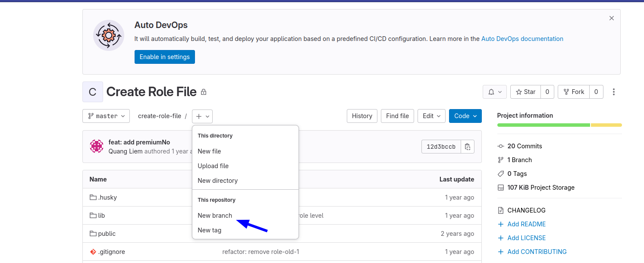Screen dimensions: 644x263
Task: Open the Auto DevOps documentation link
Action: pos(522,39)
